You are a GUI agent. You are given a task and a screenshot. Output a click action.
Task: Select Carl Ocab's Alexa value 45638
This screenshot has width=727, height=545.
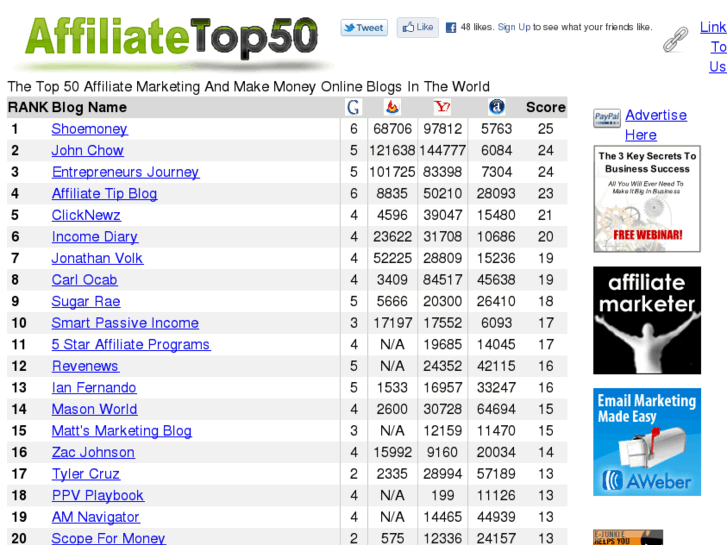[496, 280]
